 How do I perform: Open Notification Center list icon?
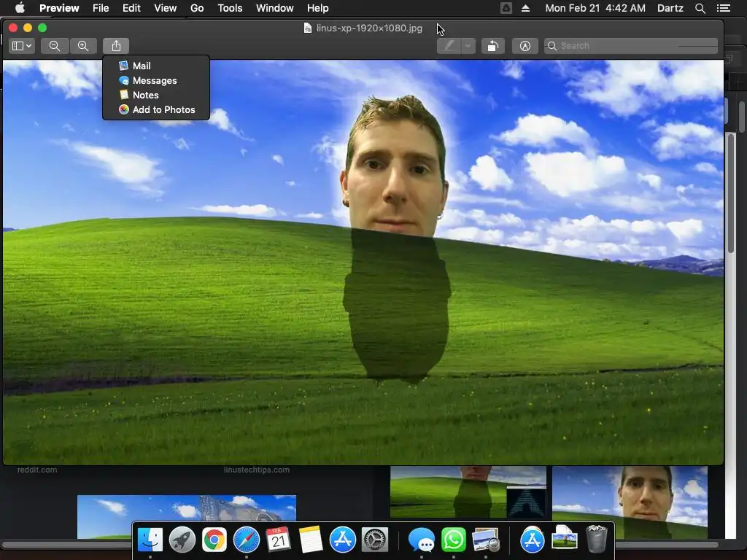point(723,8)
